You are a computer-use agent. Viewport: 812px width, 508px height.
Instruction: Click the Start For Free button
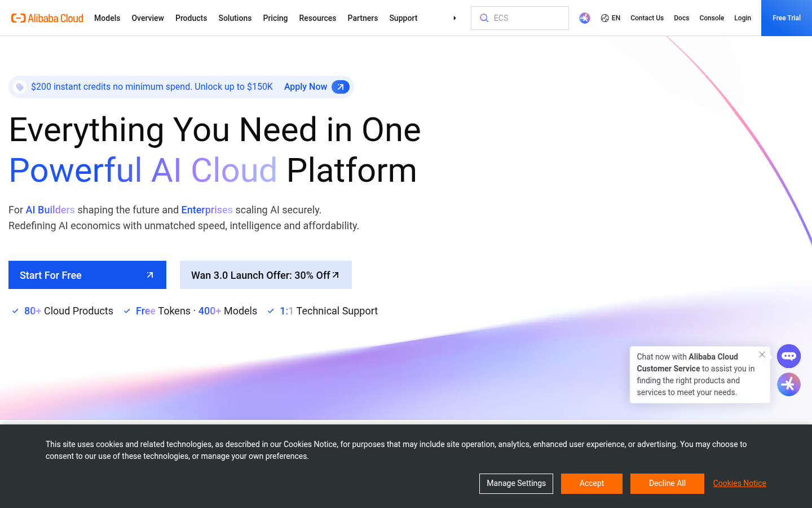click(x=87, y=275)
